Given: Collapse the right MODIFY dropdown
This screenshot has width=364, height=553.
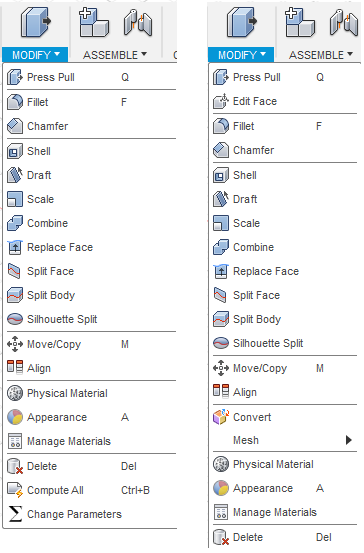Looking at the screenshot, I should (241, 55).
